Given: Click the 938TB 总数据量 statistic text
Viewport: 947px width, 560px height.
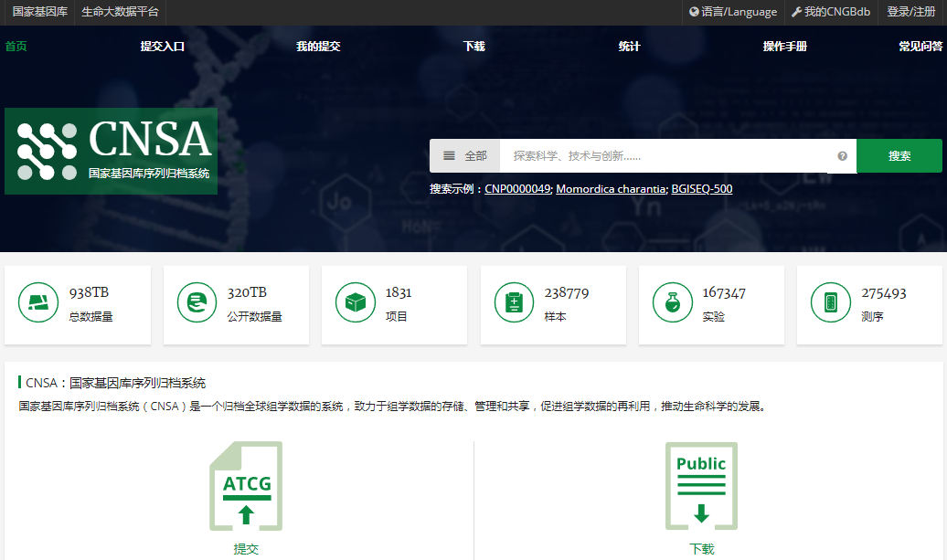Looking at the screenshot, I should (90, 304).
